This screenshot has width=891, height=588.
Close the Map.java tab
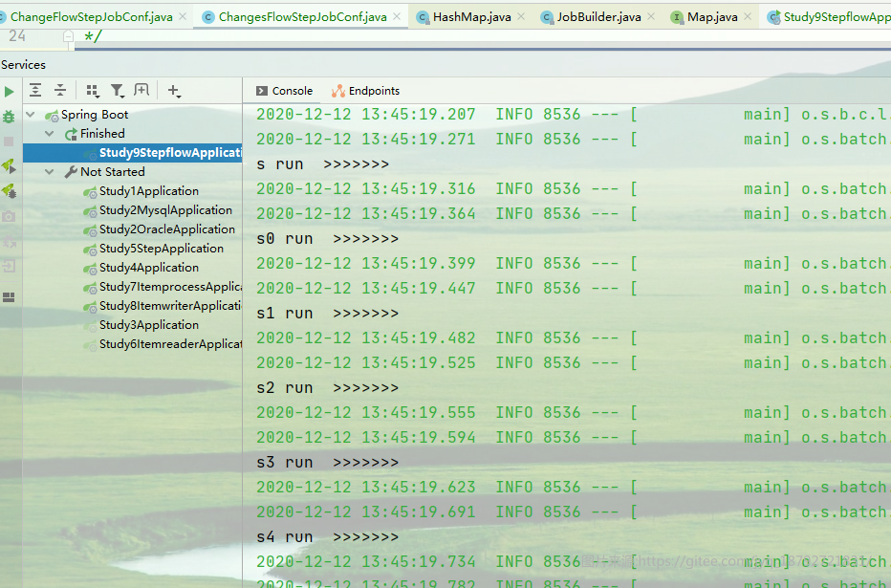click(x=748, y=17)
